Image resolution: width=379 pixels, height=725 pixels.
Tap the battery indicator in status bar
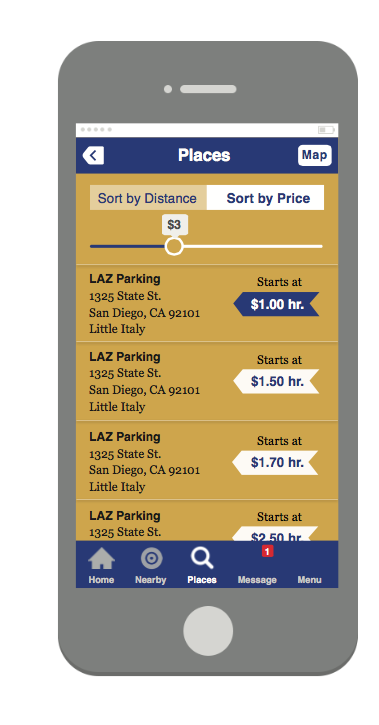pos(326,130)
